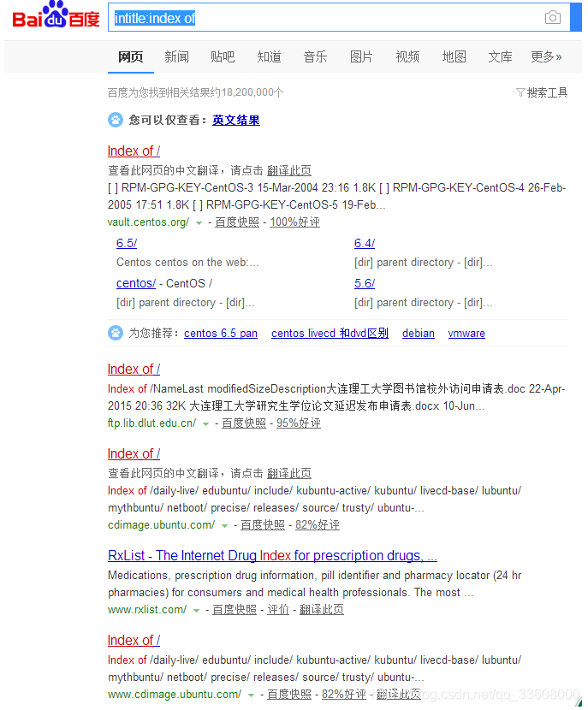Open the 知道 tab
The height and width of the screenshot is (710, 588).
coord(269,57)
